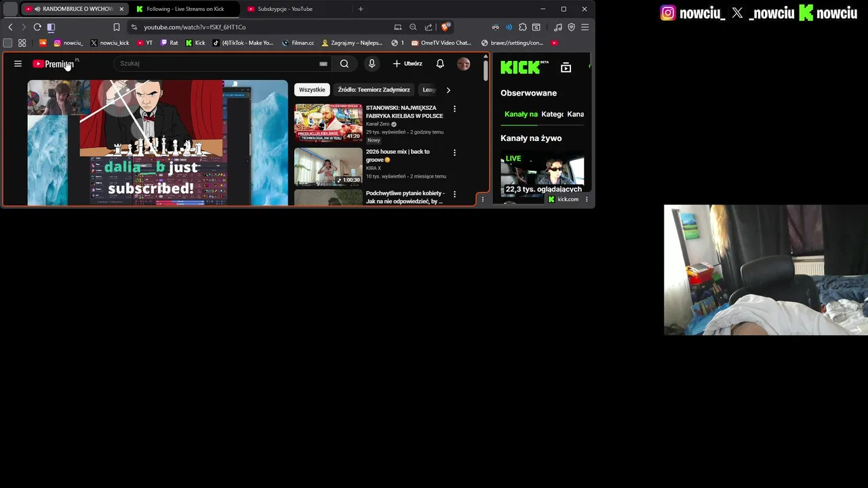Reload the page with the refresh icon
This screenshot has width=868, height=488.
pos(37,27)
